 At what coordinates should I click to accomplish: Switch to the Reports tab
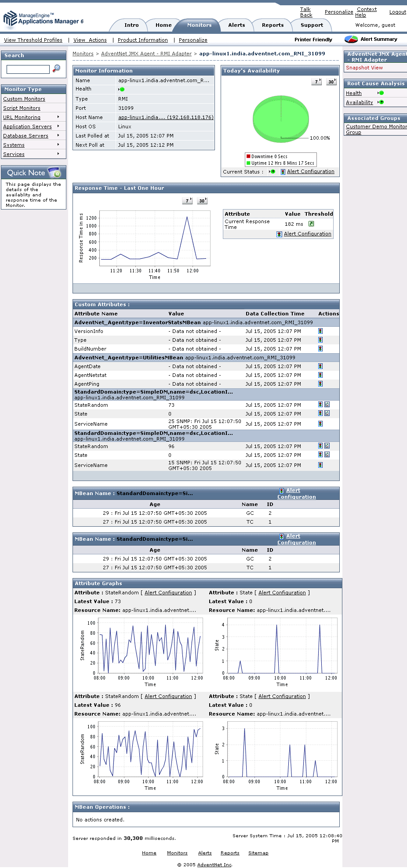click(x=273, y=25)
